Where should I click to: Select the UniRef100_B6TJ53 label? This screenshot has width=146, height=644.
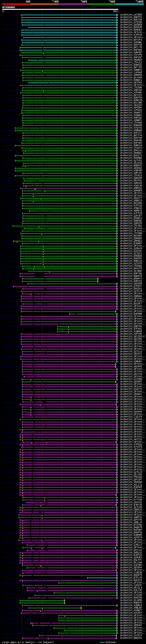[x=131, y=67]
